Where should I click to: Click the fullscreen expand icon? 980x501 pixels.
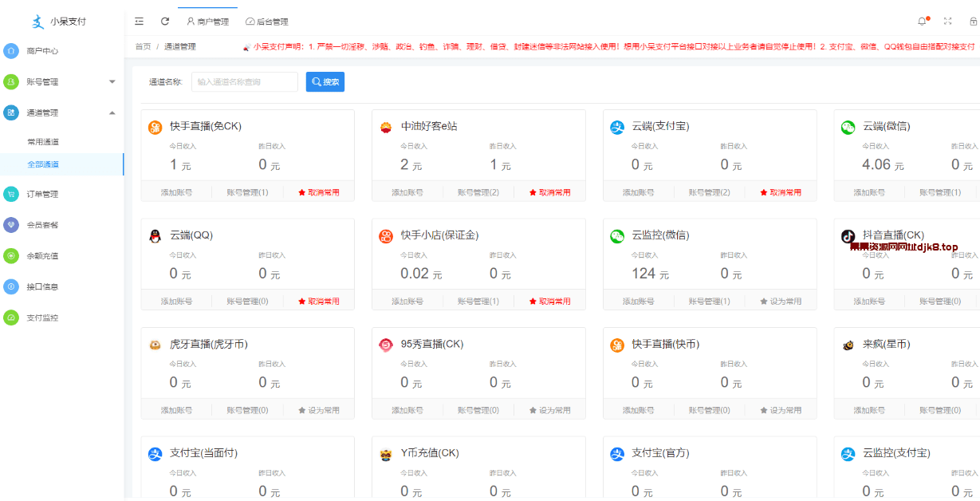point(947,21)
